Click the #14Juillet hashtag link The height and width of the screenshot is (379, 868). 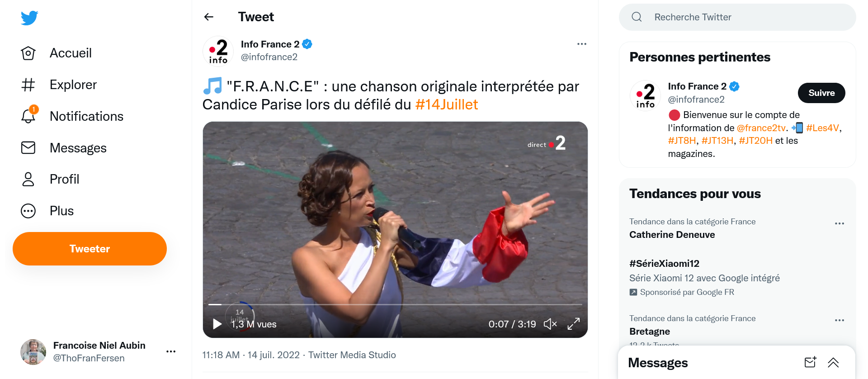tap(446, 104)
